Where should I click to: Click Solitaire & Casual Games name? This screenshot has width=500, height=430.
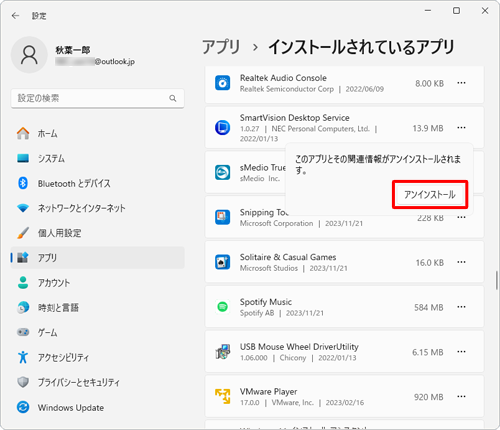pyautogui.click(x=288, y=257)
